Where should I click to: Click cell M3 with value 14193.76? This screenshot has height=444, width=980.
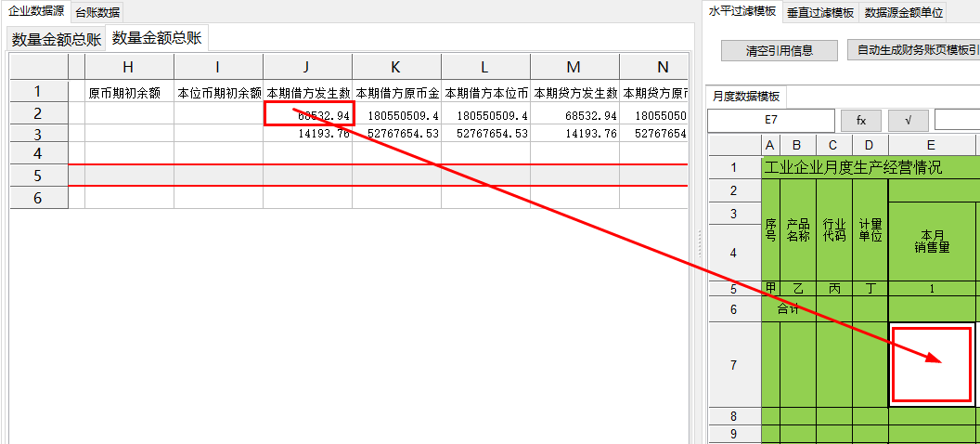tap(574, 133)
